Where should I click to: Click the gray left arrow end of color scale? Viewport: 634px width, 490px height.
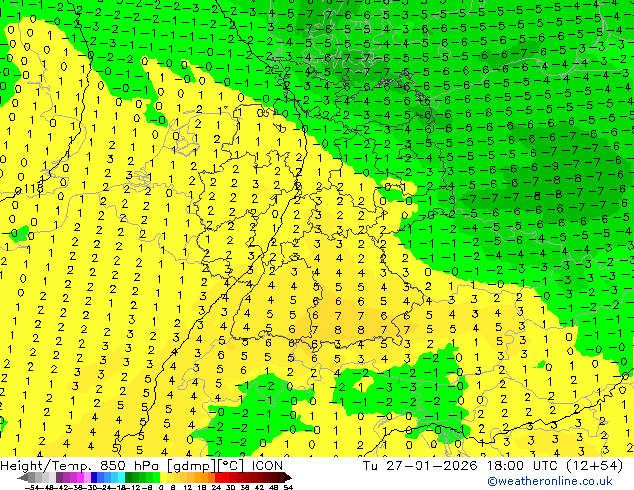tap(23, 478)
